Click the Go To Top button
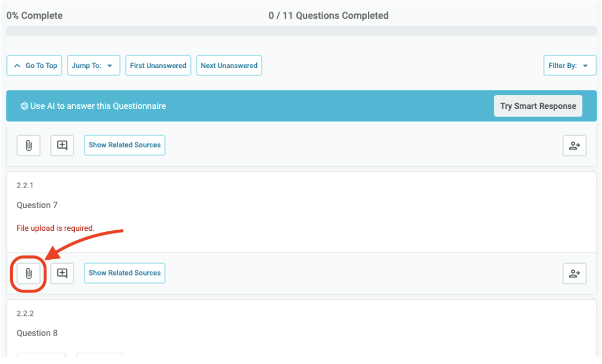The height and width of the screenshot is (364, 602). (34, 66)
